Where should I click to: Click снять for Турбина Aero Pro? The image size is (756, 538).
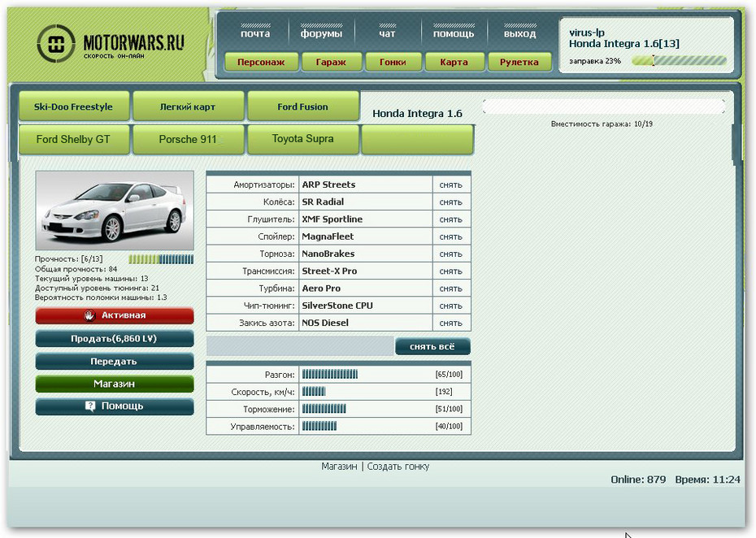click(451, 289)
